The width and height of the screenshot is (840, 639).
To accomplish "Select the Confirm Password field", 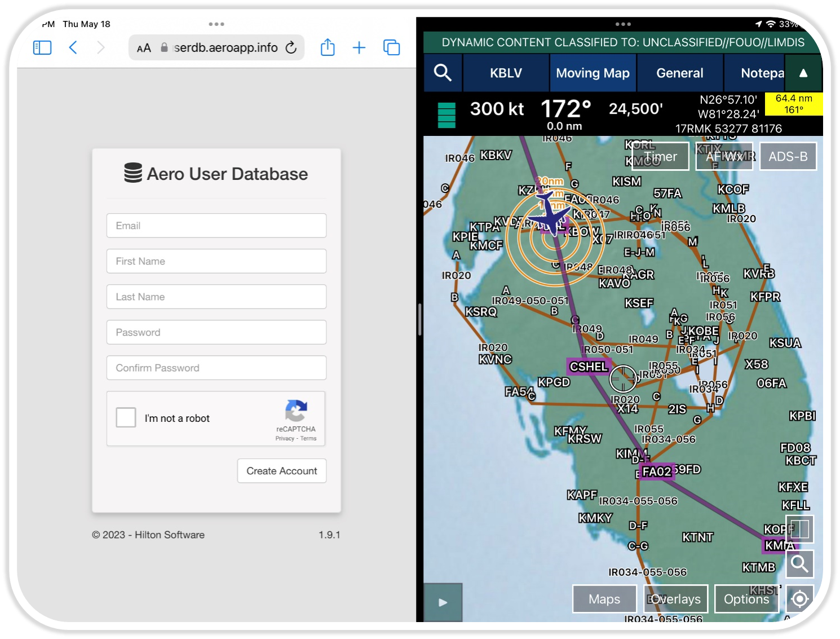I will [216, 368].
